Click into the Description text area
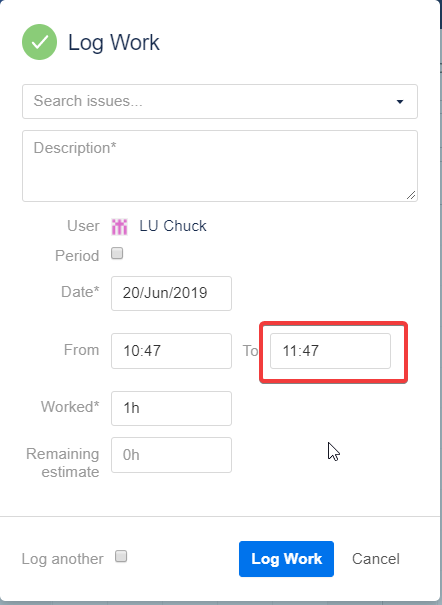The image size is (442, 605). pyautogui.click(x=220, y=166)
